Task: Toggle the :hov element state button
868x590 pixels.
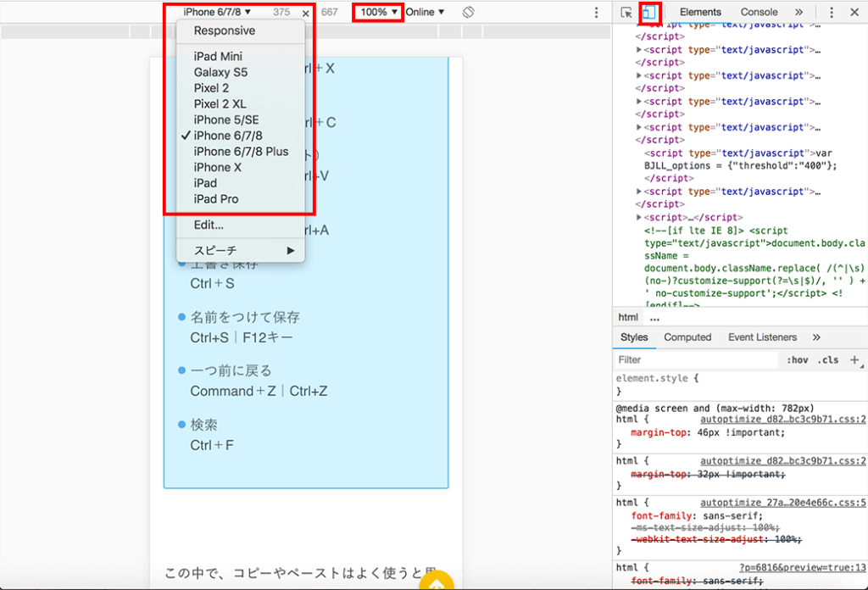Action: 797,359
